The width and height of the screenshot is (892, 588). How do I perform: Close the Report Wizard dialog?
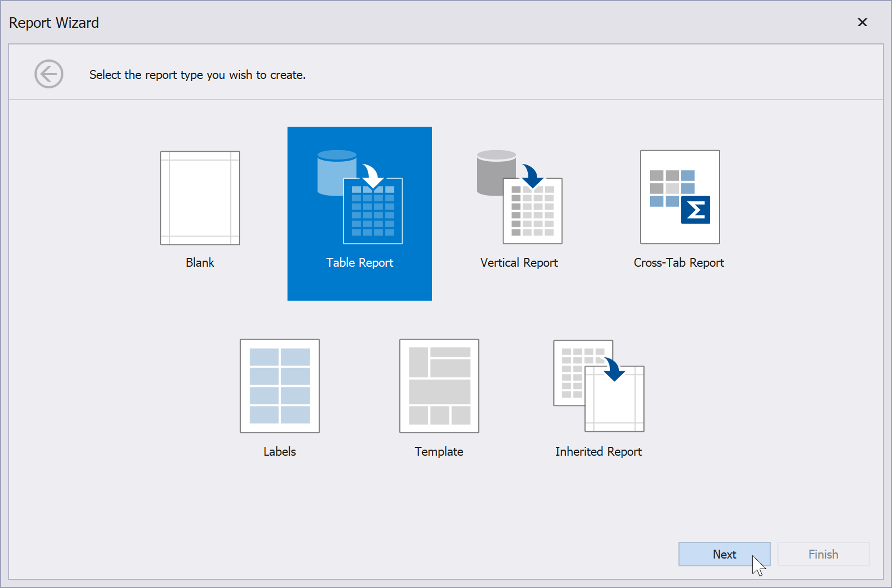coord(863,22)
